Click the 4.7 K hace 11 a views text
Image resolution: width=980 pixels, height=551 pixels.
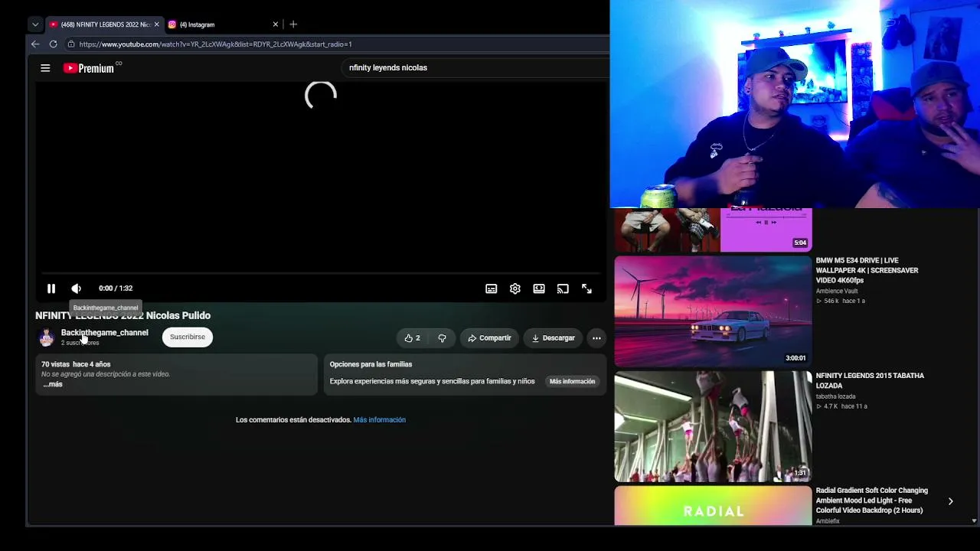[841, 406]
